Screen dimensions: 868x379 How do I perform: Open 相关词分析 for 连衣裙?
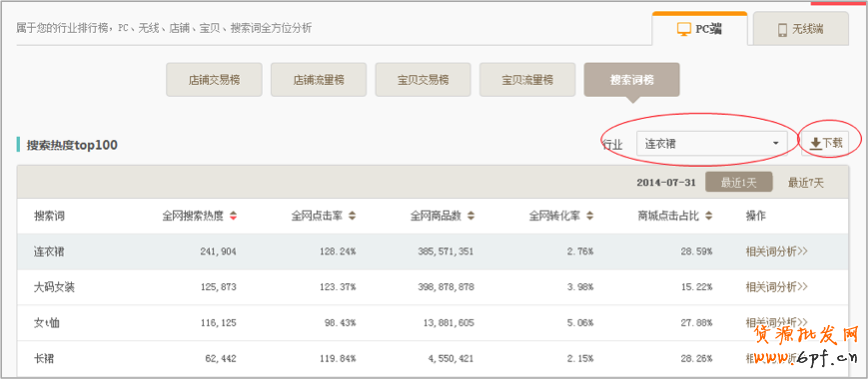[x=777, y=252]
